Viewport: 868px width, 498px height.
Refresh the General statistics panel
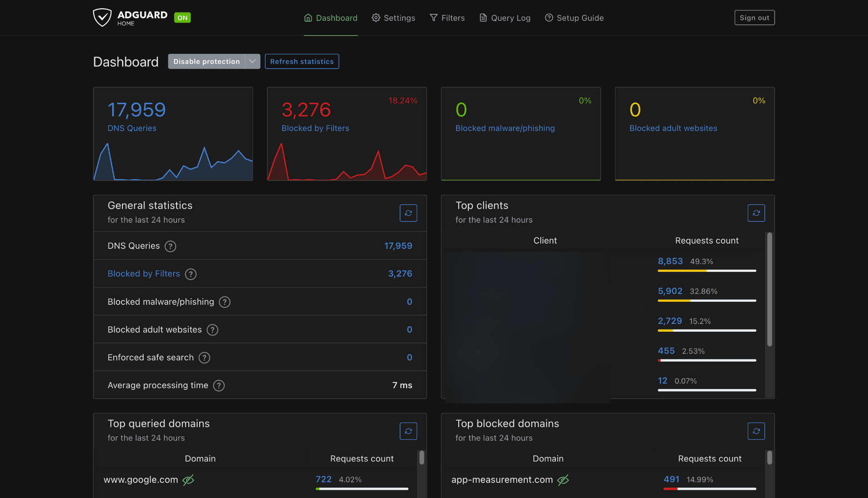pos(408,213)
